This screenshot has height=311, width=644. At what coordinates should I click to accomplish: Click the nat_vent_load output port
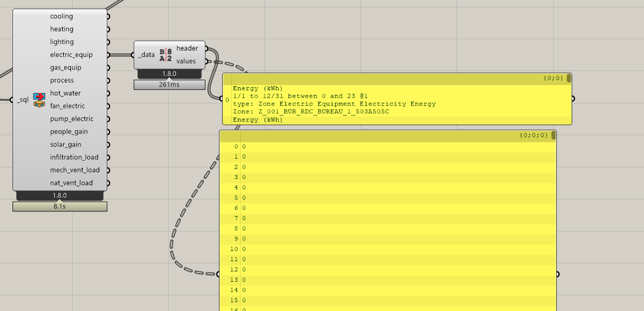click(x=108, y=183)
